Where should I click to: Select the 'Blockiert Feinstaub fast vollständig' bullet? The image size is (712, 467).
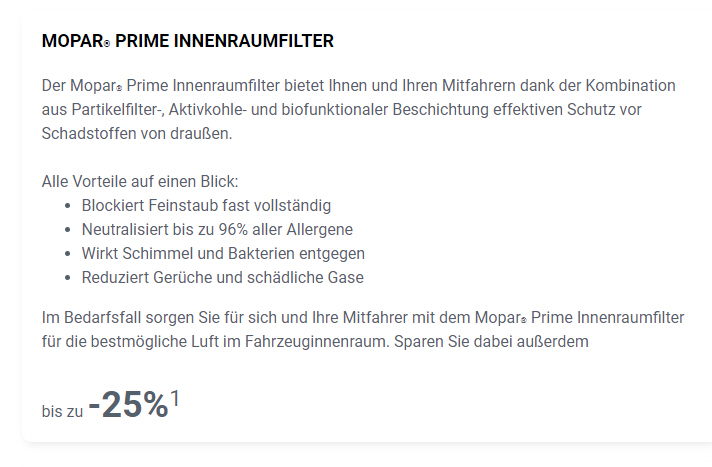coord(206,205)
